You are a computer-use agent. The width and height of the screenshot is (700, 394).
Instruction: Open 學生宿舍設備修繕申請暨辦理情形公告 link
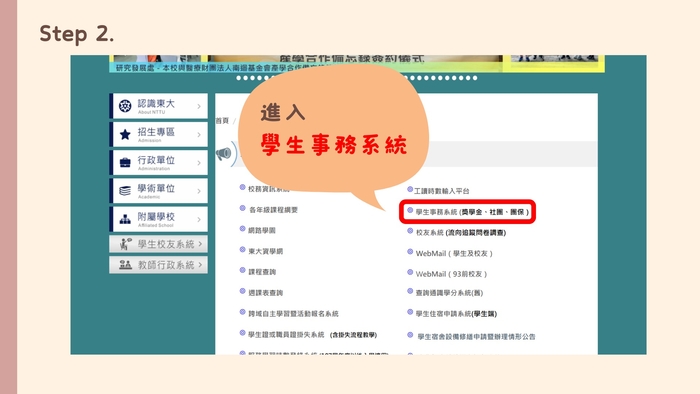tap(476, 336)
